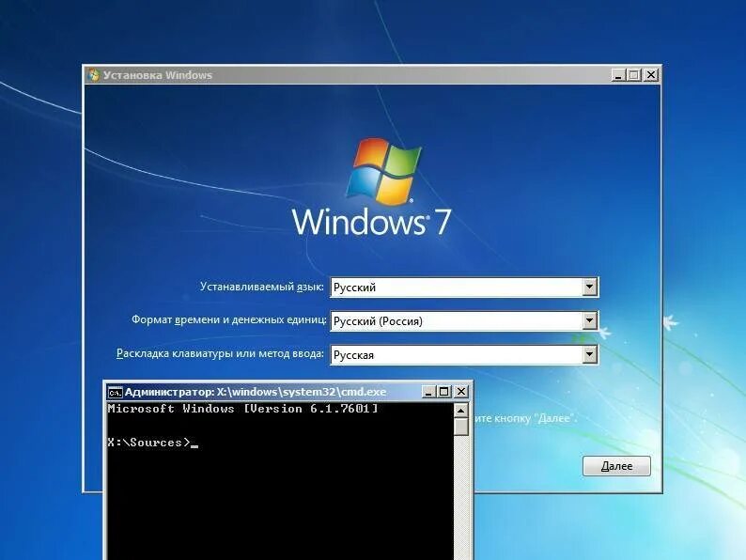The width and height of the screenshot is (746, 560).
Task: Click the Раскладка клавиатуры или метод ввода label
Action: pos(220,353)
